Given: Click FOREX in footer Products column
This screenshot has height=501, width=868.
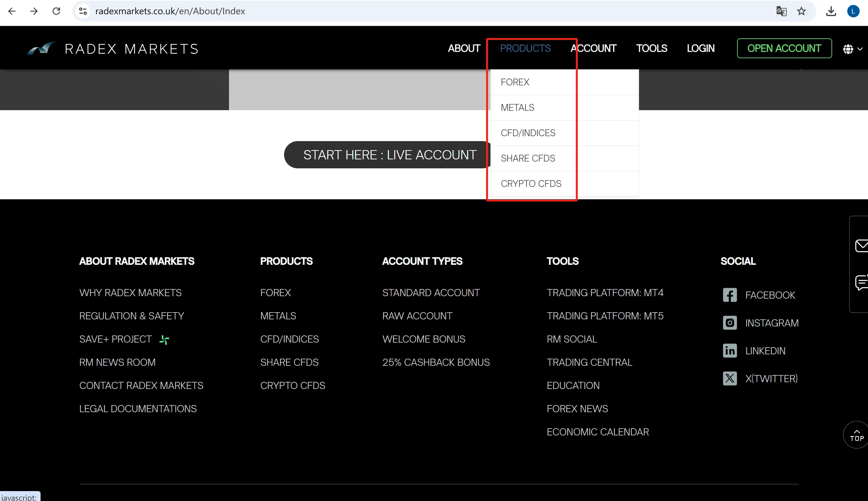Looking at the screenshot, I should [275, 293].
